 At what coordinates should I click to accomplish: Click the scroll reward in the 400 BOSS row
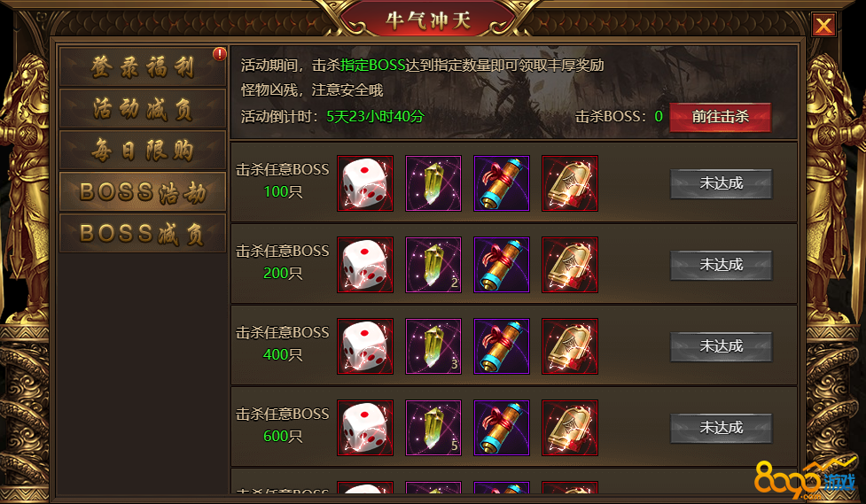(x=502, y=346)
